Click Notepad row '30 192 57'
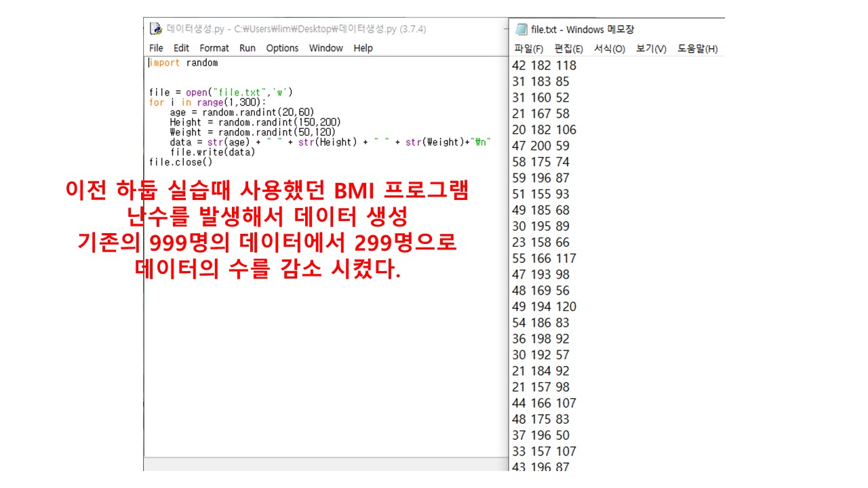This screenshot has height=488, width=868. tap(540, 355)
